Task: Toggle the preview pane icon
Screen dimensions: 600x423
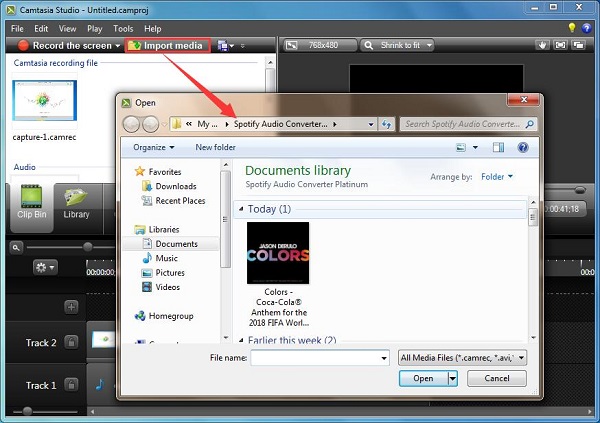Action: 498,147
